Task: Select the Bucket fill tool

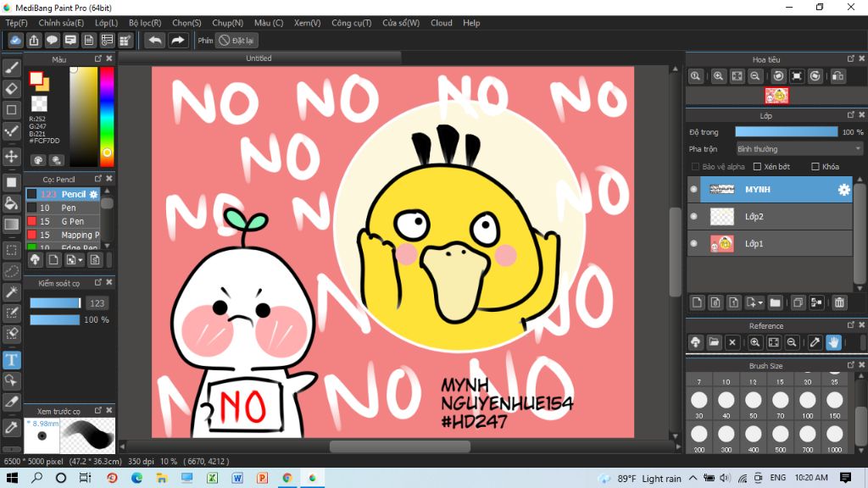Action: pos(12,203)
